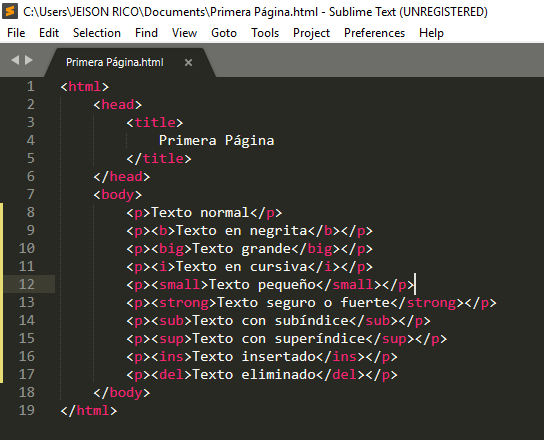This screenshot has height=440, width=544.
Task: Open the View menu
Action: pos(184,33)
